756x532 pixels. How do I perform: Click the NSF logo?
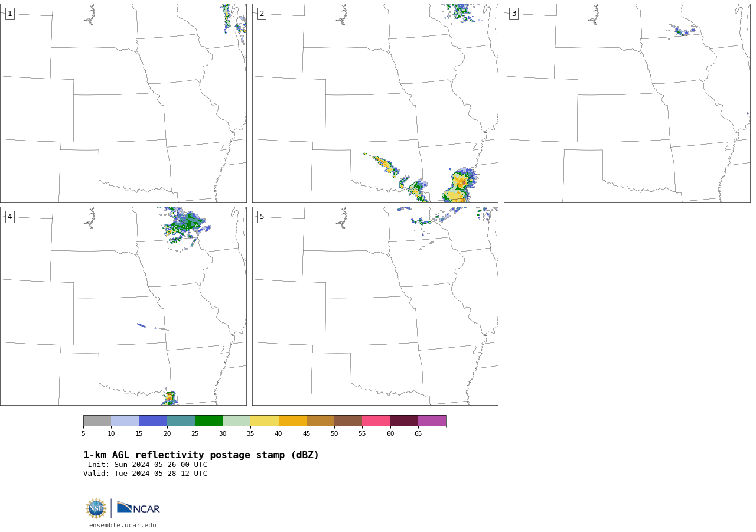tap(96, 508)
